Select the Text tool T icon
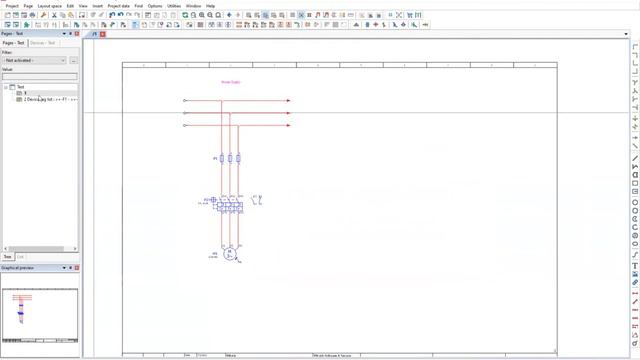 [x=635, y=266]
